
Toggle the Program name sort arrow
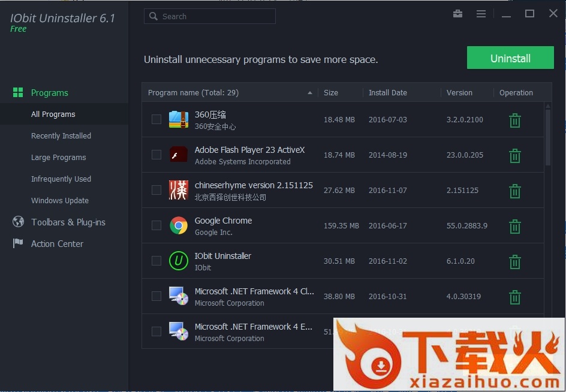[310, 93]
